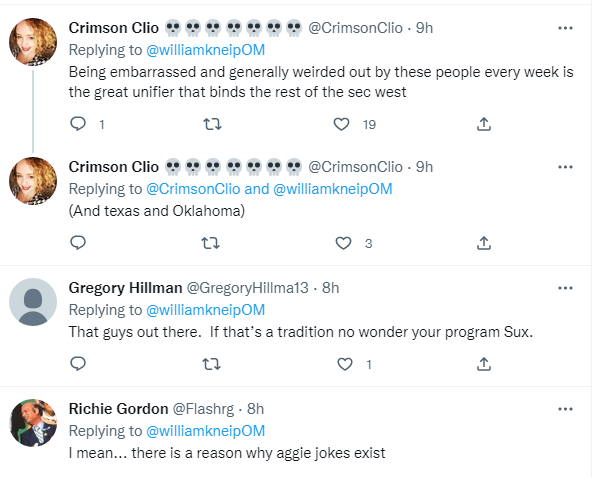The image size is (607, 477).
Task: Open more options on Crimson Clio's first tweet
Action: [566, 26]
